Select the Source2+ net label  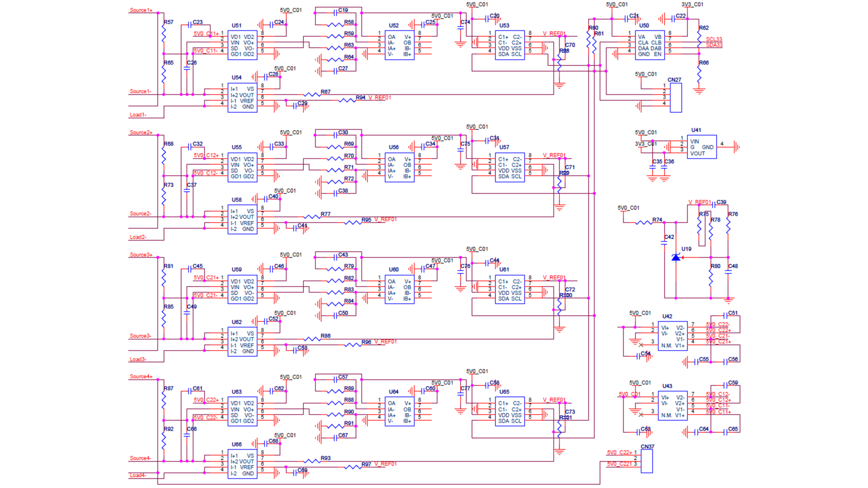(141, 133)
